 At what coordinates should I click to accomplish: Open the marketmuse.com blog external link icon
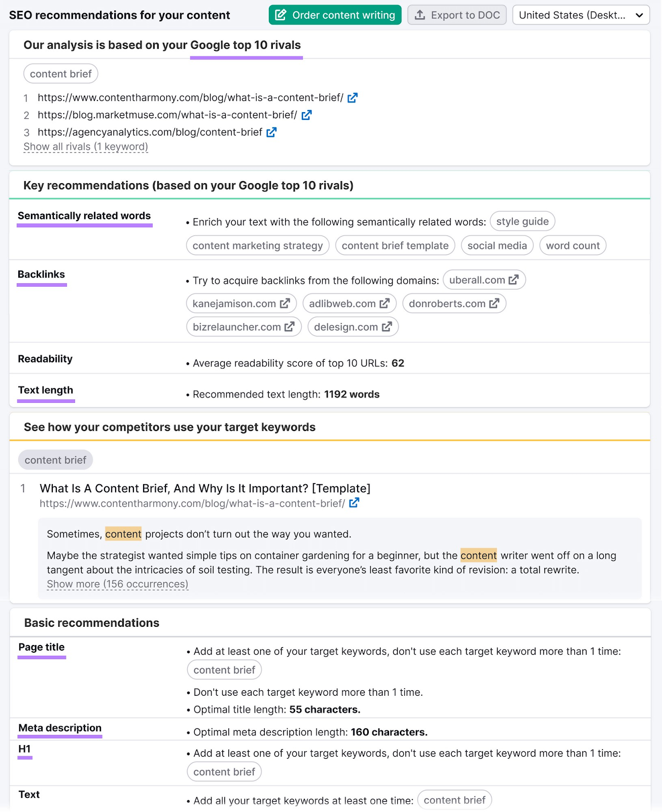pos(306,115)
